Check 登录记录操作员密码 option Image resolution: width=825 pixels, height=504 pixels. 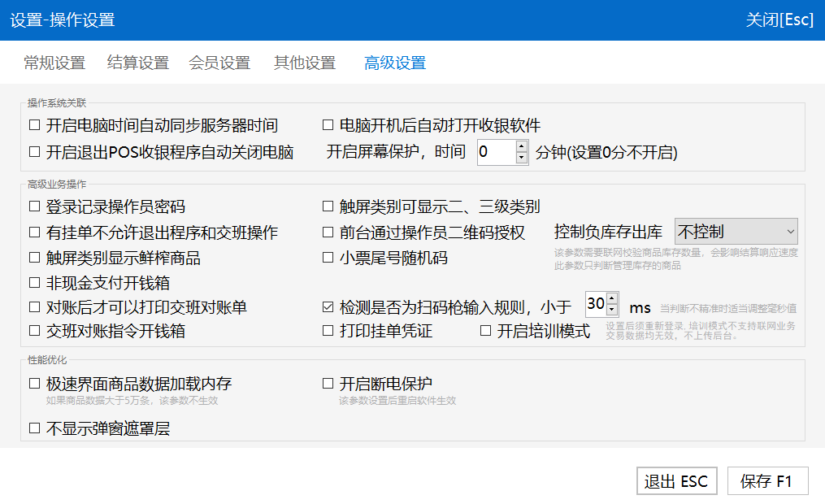(35, 206)
